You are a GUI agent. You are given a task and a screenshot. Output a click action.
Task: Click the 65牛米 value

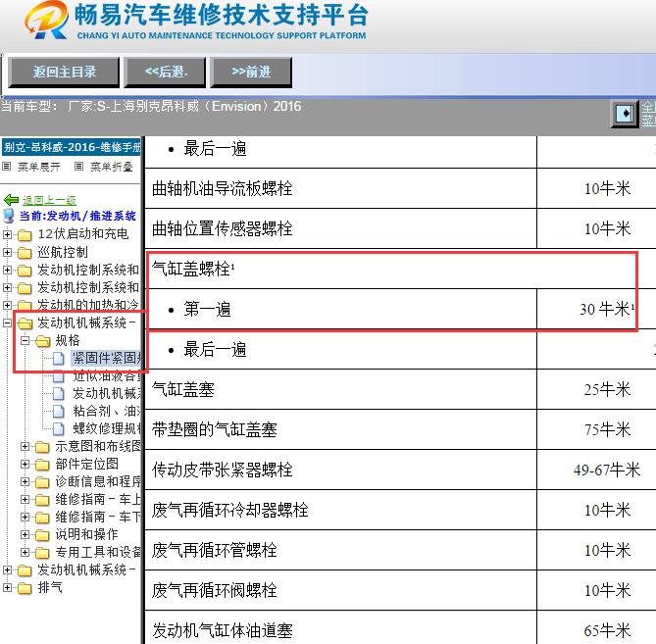click(x=607, y=630)
